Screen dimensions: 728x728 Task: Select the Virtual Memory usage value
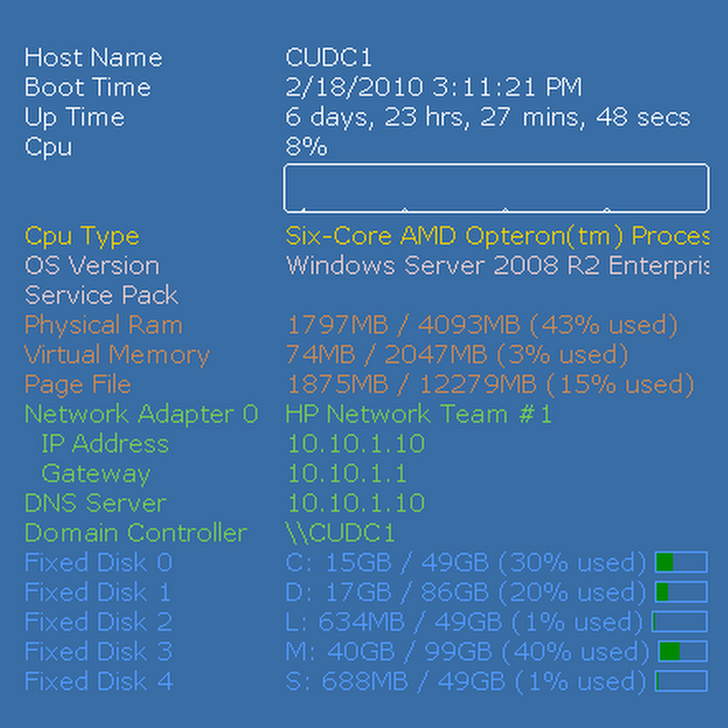(x=457, y=355)
